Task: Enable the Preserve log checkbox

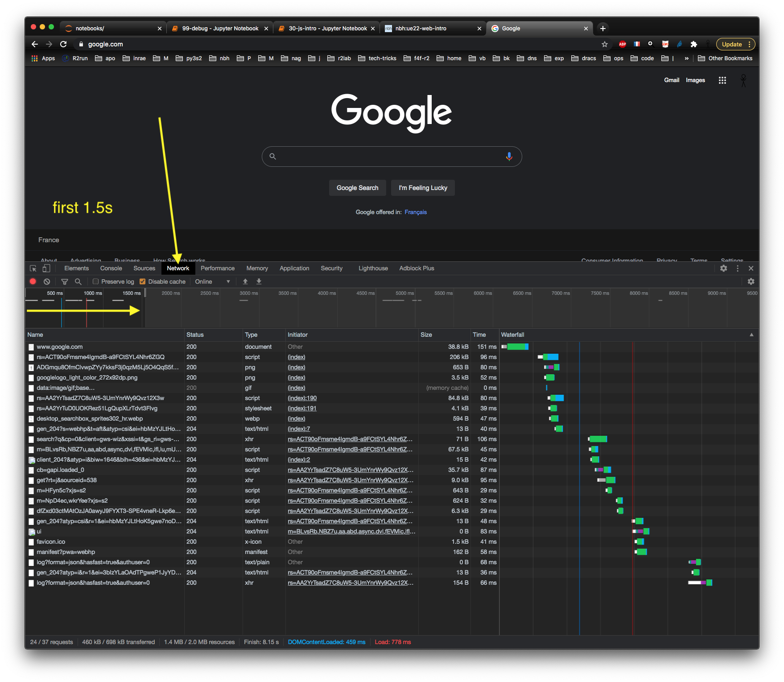Action: [95, 281]
